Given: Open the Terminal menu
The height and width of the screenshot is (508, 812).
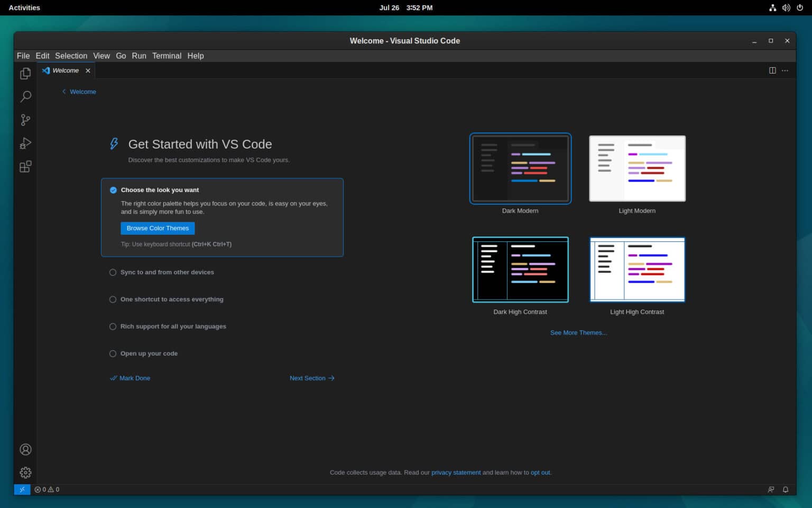Looking at the screenshot, I should click(x=167, y=56).
